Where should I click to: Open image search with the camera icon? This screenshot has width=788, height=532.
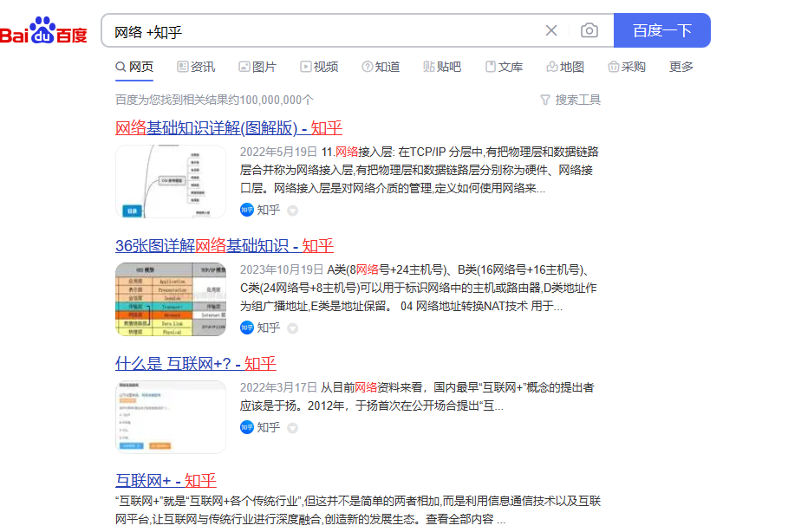tap(589, 30)
